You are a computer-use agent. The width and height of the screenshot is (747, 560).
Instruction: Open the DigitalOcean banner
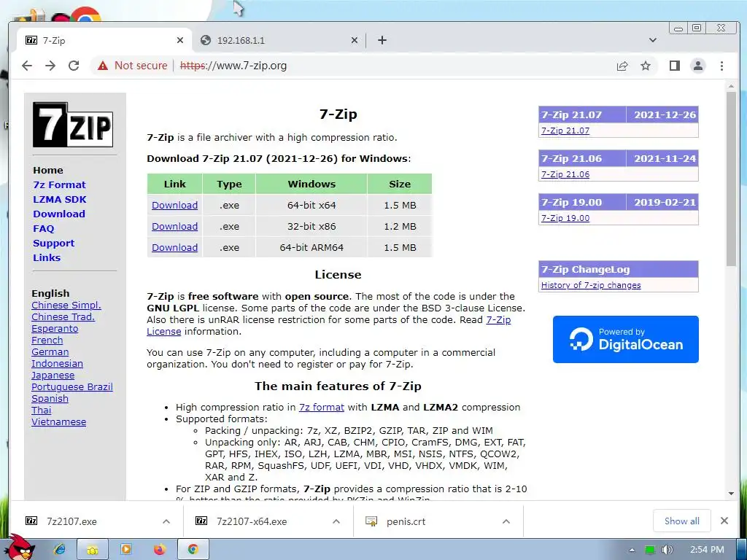[x=625, y=339]
